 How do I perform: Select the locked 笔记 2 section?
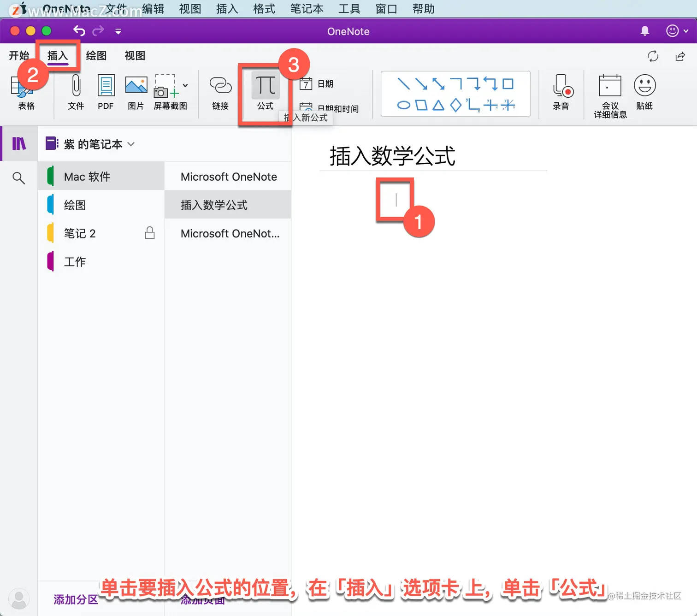pyautogui.click(x=101, y=233)
